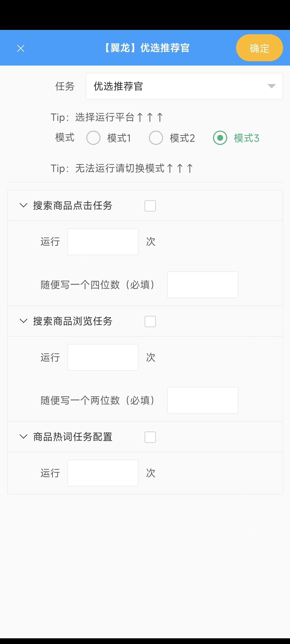Confirm settings with the 确定 button
This screenshot has height=644, width=290.
click(x=259, y=48)
